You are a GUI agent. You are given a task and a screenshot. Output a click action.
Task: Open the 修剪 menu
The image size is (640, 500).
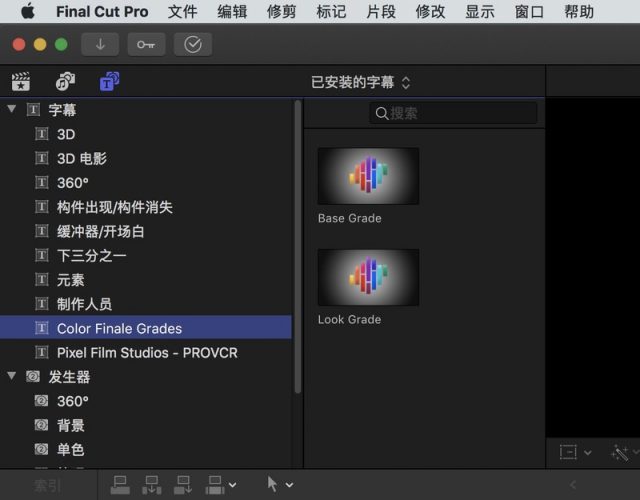point(281,11)
